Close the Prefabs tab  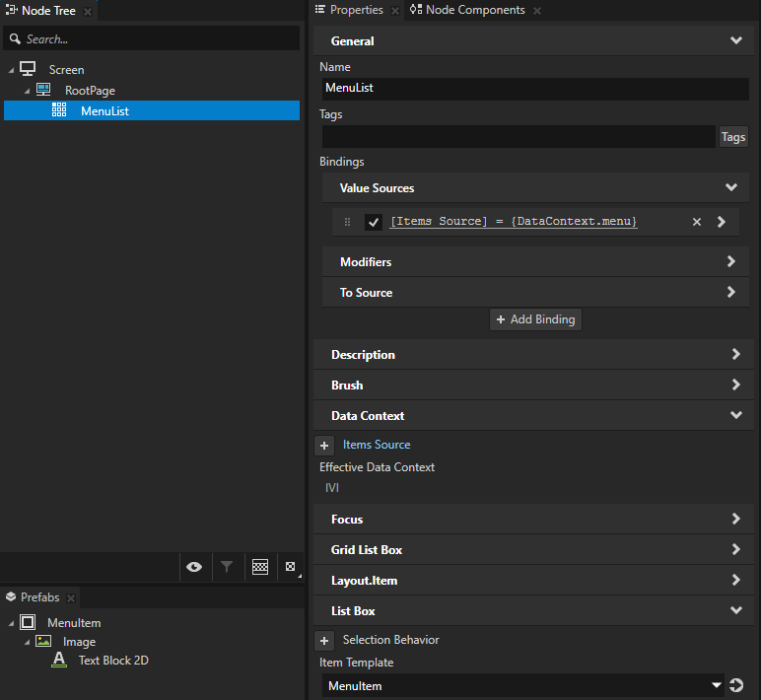[x=71, y=597]
